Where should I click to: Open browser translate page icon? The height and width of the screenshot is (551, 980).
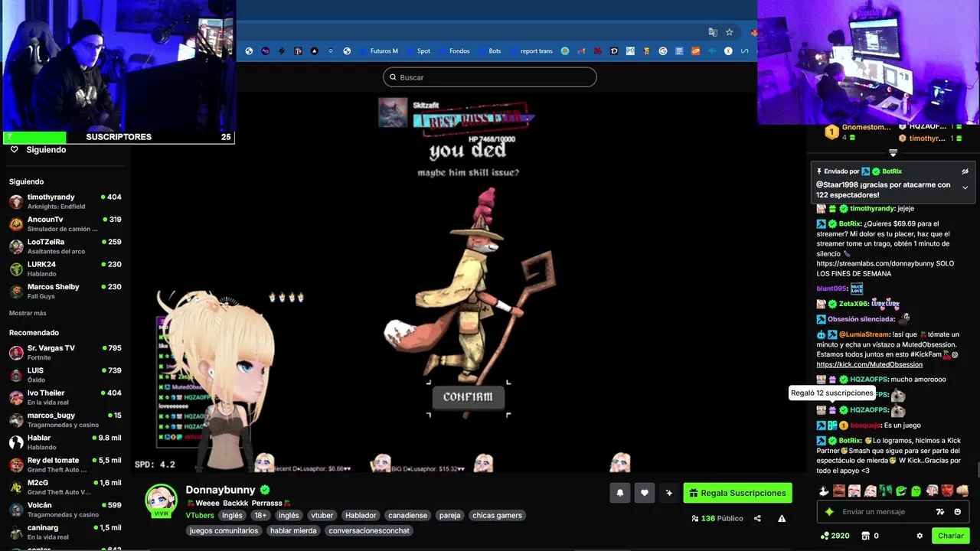(713, 32)
